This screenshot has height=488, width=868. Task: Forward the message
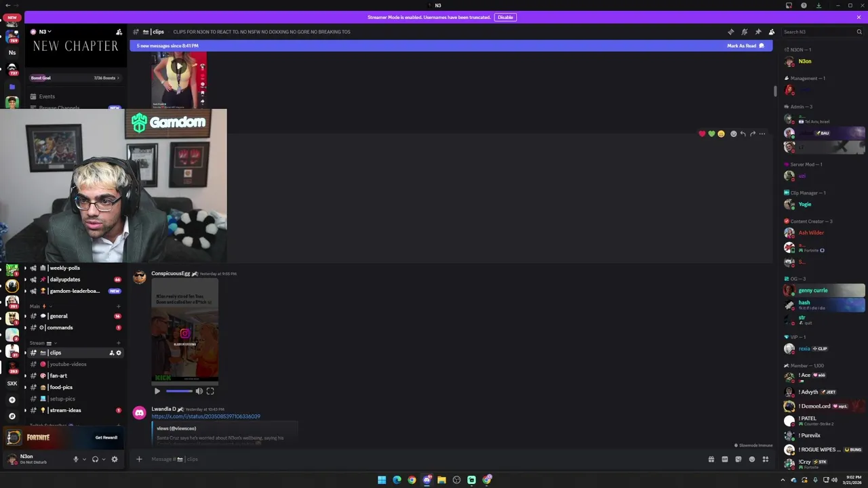(x=752, y=134)
